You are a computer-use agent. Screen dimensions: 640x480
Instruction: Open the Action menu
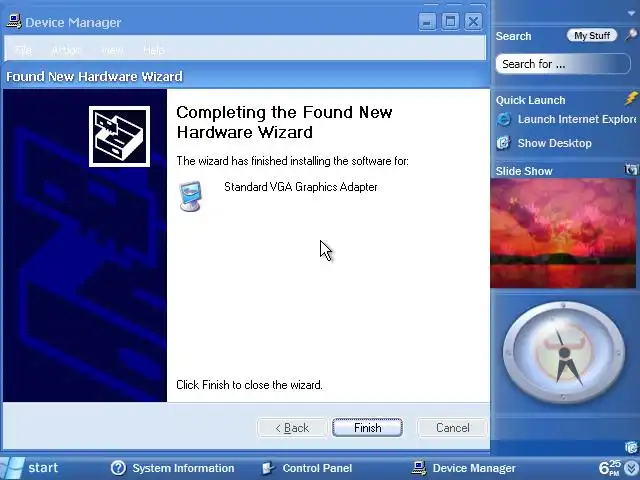point(66,50)
